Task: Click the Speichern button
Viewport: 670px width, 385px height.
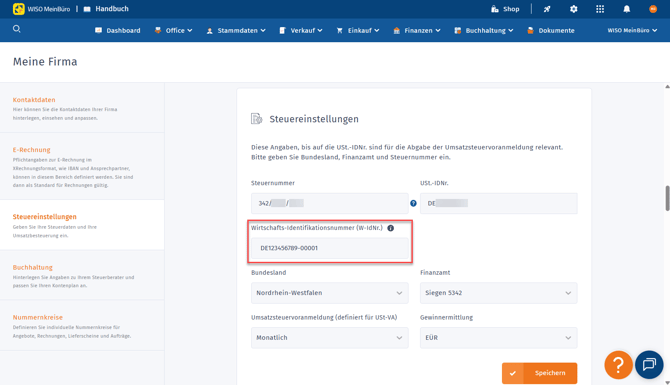Action: (539, 373)
